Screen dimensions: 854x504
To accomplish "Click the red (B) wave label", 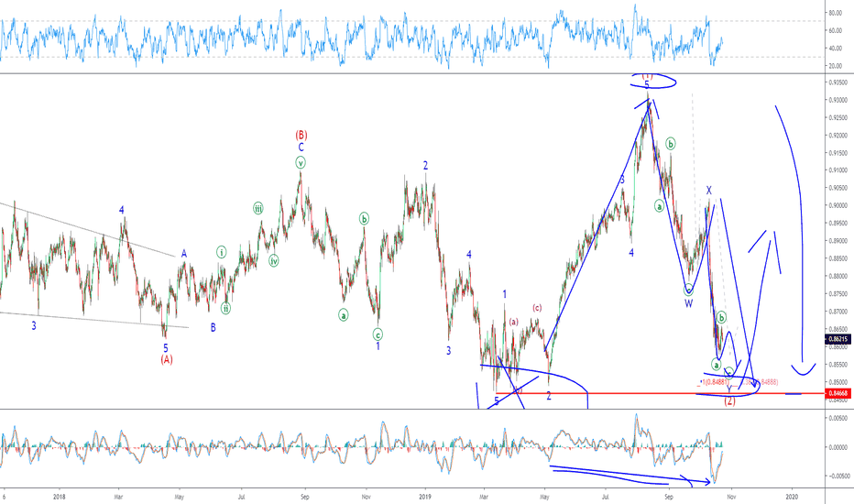I will click(301, 135).
